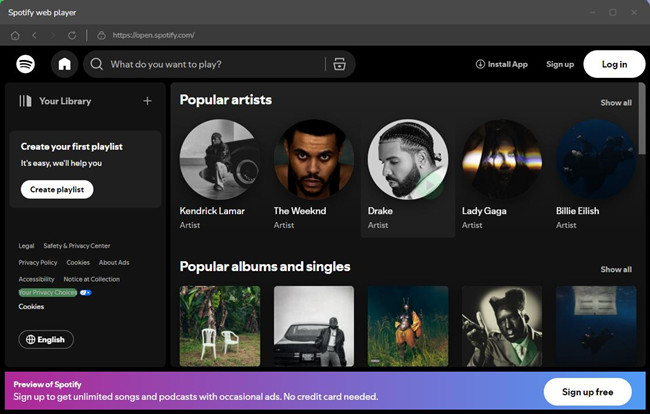
Task: Open Privacy Policy link
Action: coord(38,262)
